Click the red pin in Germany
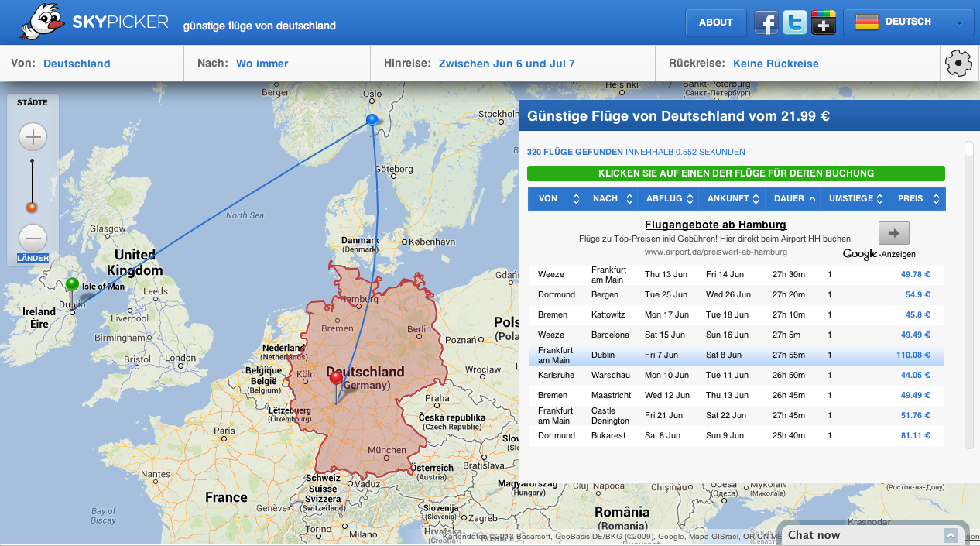Image resolution: width=980 pixels, height=546 pixels. pyautogui.click(x=335, y=378)
